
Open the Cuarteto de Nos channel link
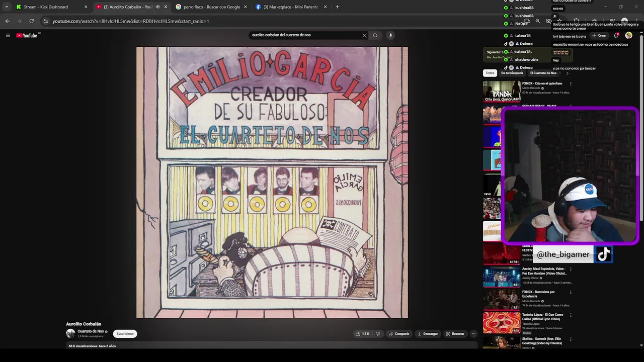[91, 331]
